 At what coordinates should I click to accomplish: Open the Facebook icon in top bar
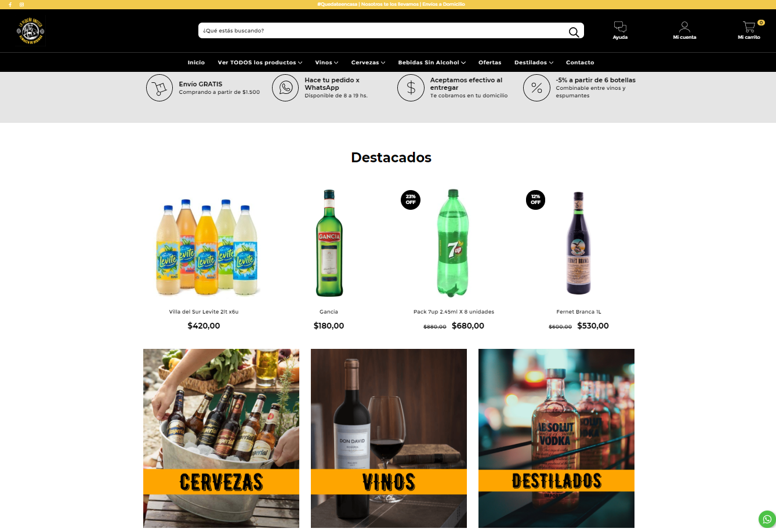click(x=10, y=5)
